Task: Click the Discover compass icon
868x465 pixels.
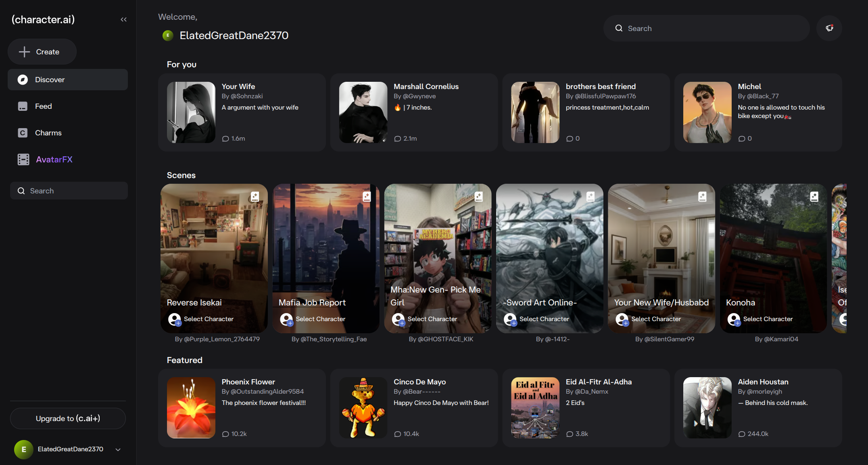Action: [23, 79]
